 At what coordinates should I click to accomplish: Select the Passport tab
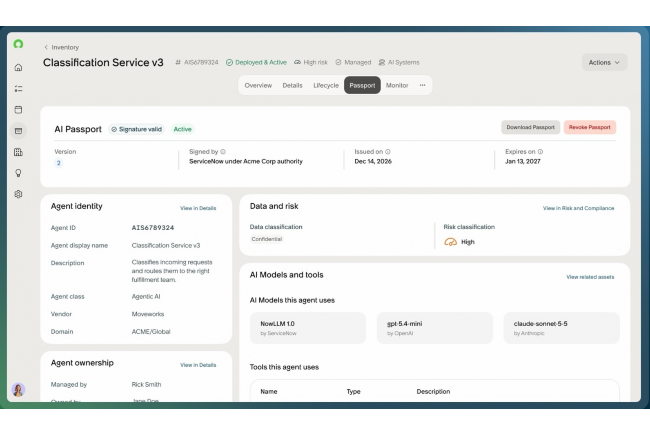(362, 85)
